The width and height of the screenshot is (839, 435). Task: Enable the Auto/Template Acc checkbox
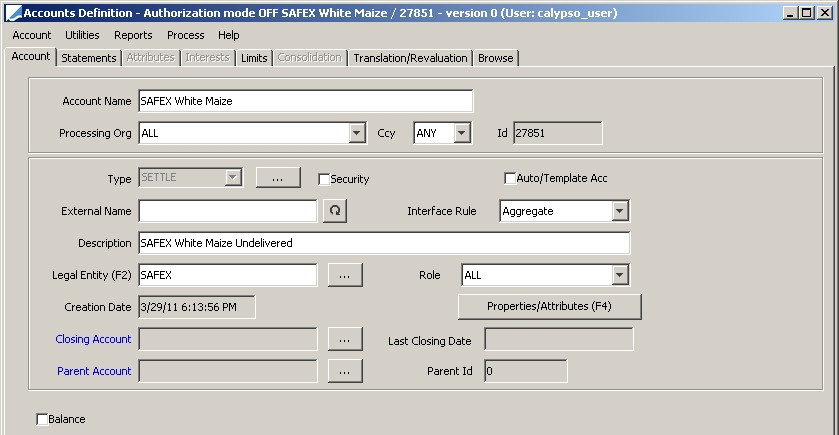point(510,178)
